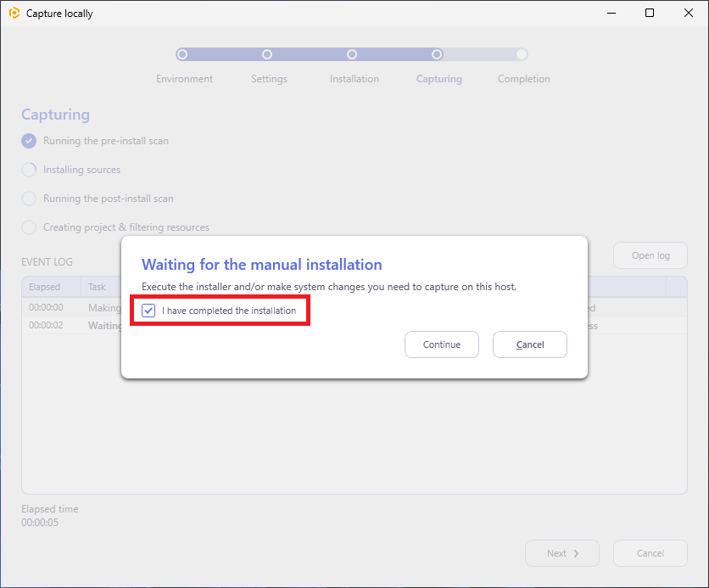
Task: Click the Installation step label
Action: (x=354, y=79)
